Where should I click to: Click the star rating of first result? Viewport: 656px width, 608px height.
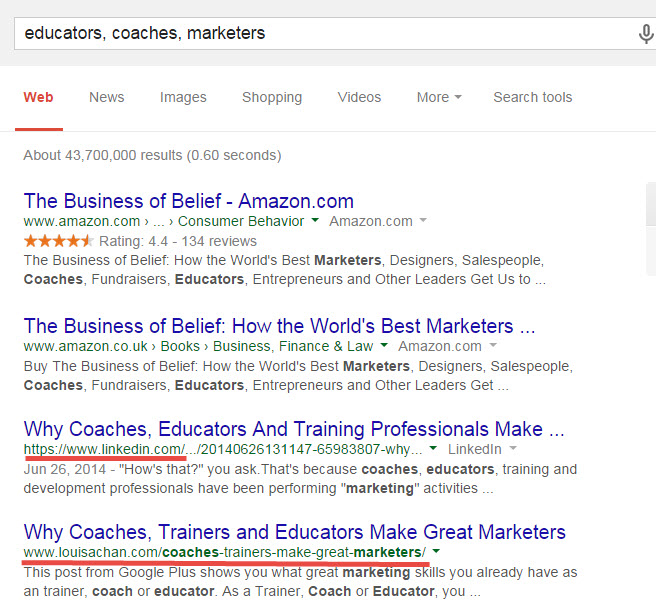click(x=58, y=241)
